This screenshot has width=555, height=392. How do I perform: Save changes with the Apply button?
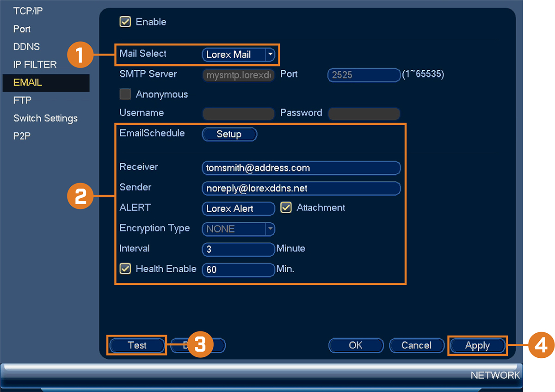[477, 345]
